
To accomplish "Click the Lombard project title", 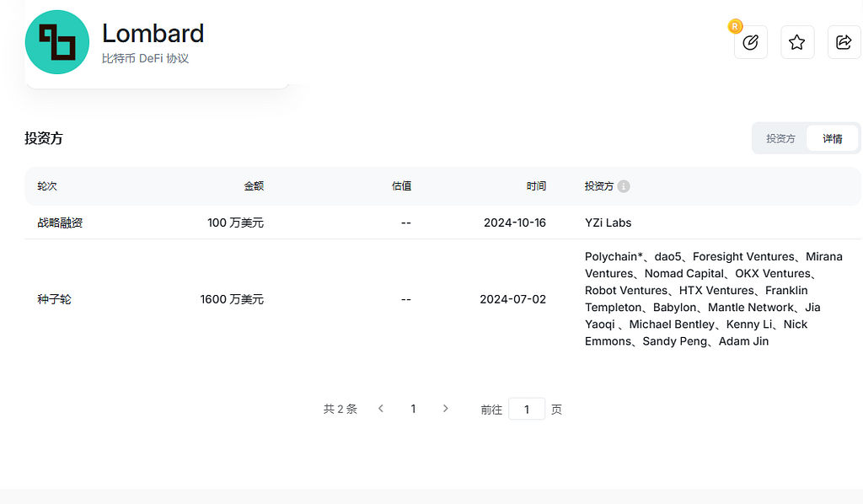I will coord(153,34).
